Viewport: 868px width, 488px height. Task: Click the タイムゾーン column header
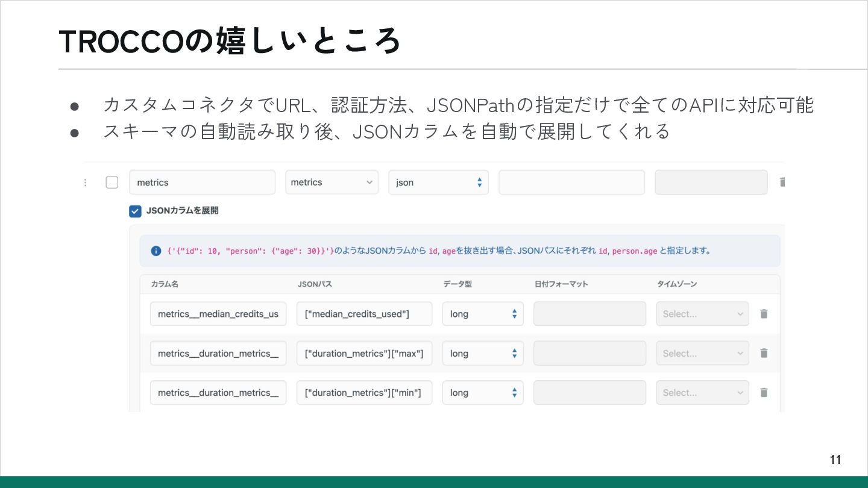coord(677,284)
